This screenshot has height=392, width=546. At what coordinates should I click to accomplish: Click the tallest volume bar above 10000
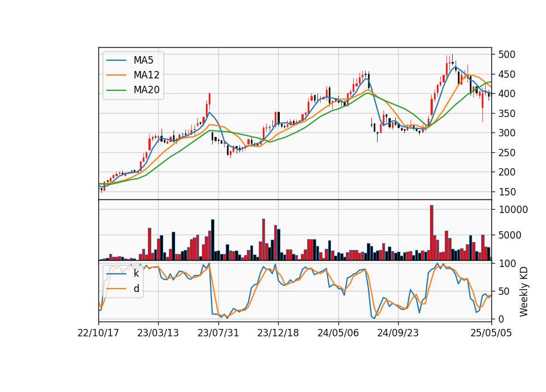click(x=432, y=233)
